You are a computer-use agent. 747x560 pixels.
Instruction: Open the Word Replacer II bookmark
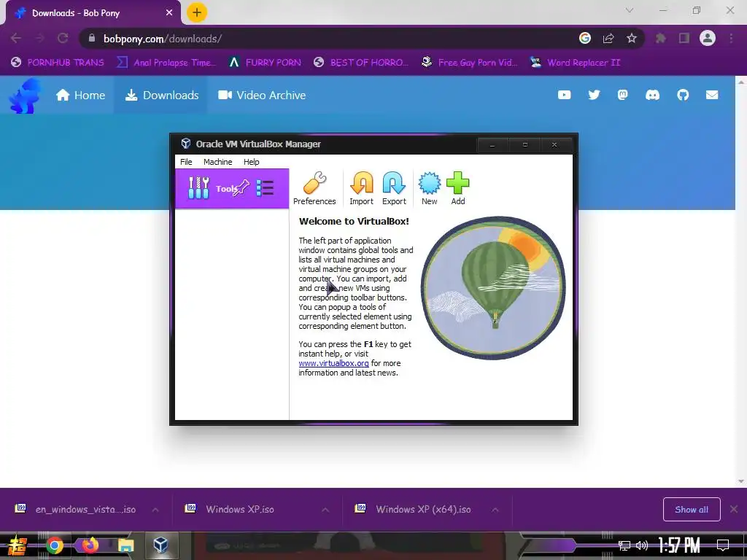click(575, 63)
